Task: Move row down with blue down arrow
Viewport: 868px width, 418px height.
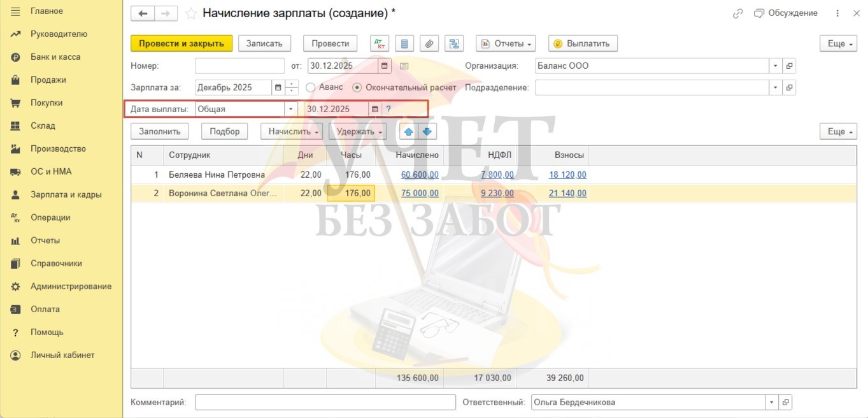Action: [427, 131]
